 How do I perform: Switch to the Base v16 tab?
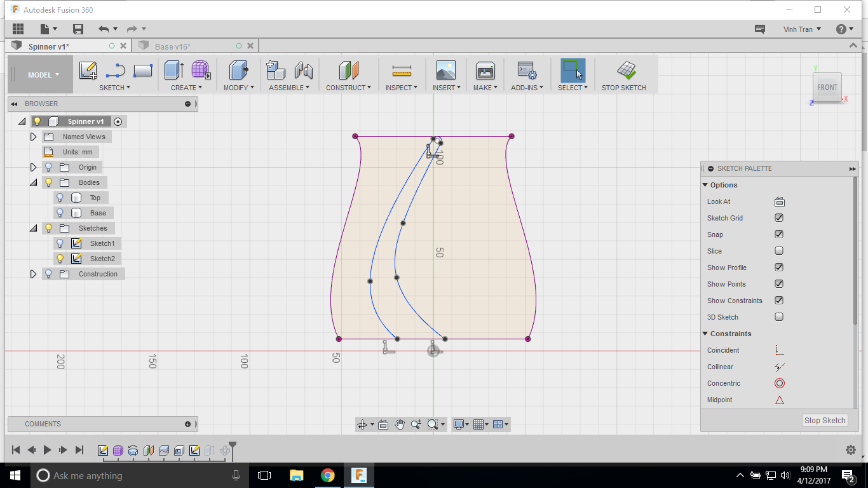pyautogui.click(x=173, y=46)
